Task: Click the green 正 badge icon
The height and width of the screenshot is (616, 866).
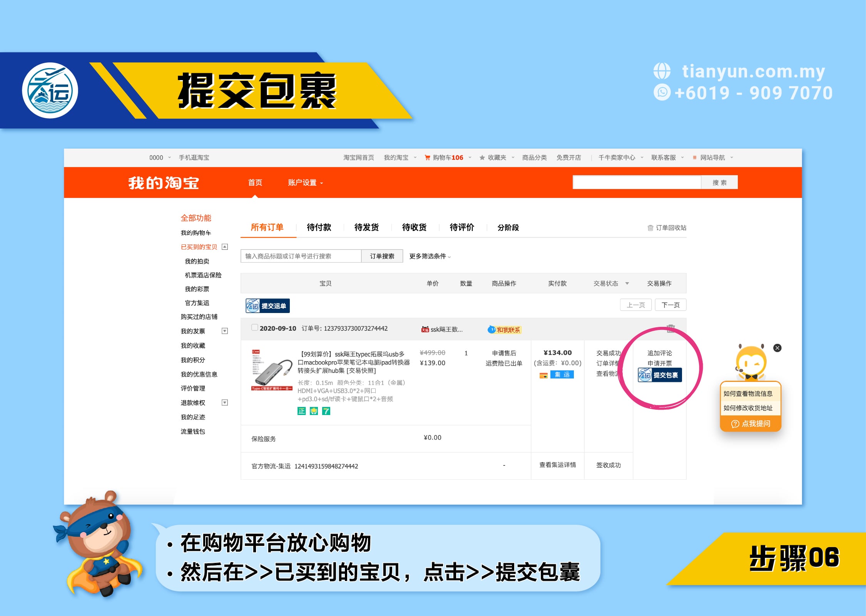Action: coord(301,411)
